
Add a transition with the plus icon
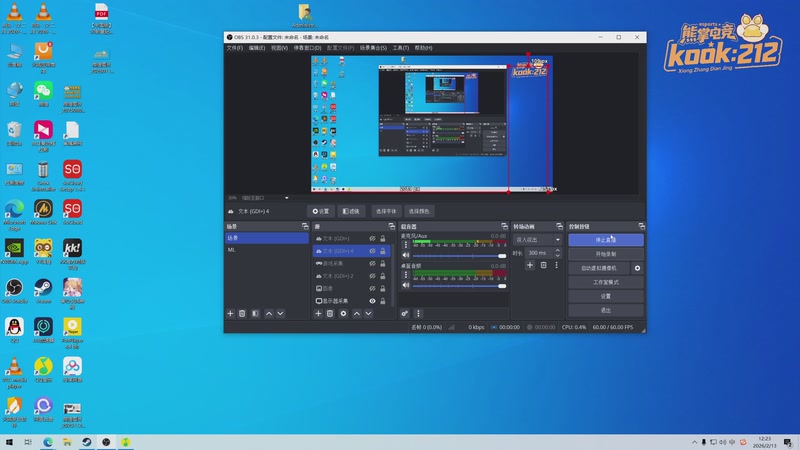[x=530, y=265]
